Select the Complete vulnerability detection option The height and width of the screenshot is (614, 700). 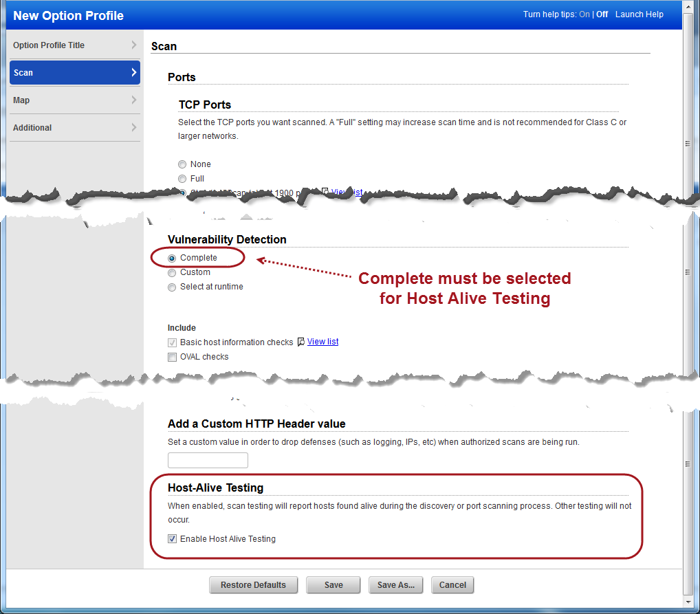[x=171, y=258]
